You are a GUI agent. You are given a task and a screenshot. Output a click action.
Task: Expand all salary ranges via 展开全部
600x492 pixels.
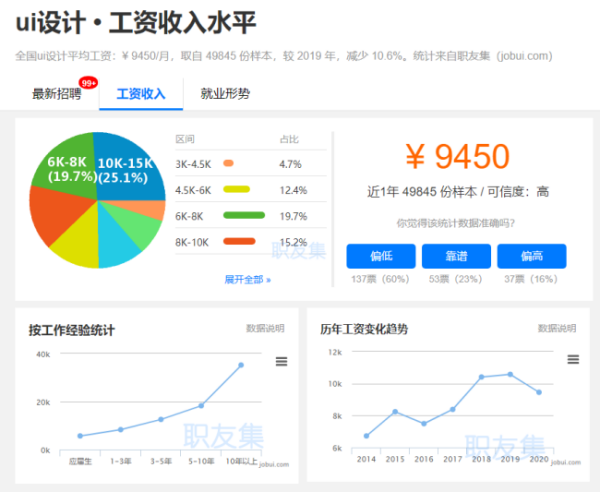coord(247,279)
